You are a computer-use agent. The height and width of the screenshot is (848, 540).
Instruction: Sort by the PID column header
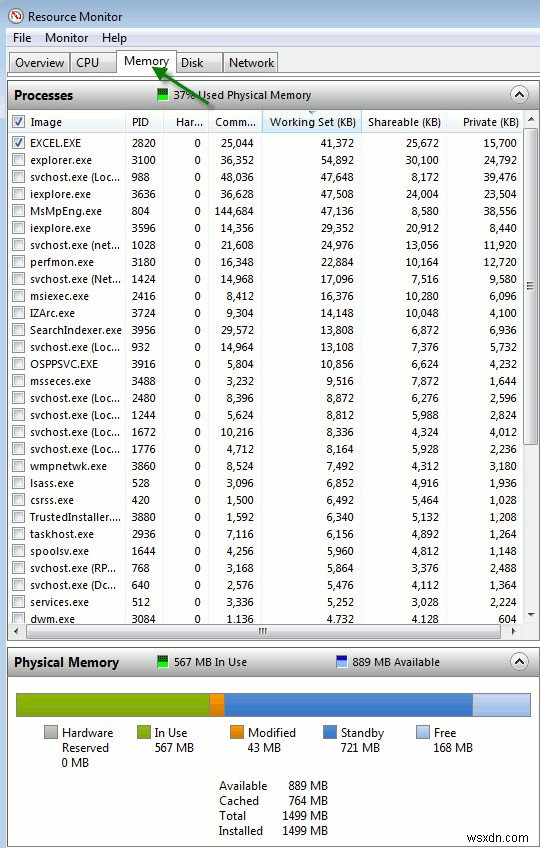(x=144, y=122)
